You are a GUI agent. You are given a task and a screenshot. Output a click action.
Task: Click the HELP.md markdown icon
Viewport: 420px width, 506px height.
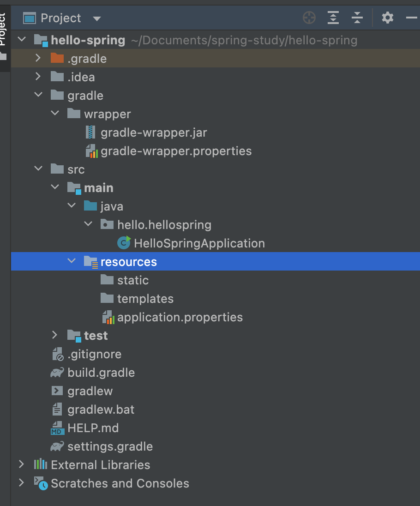pyautogui.click(x=57, y=428)
